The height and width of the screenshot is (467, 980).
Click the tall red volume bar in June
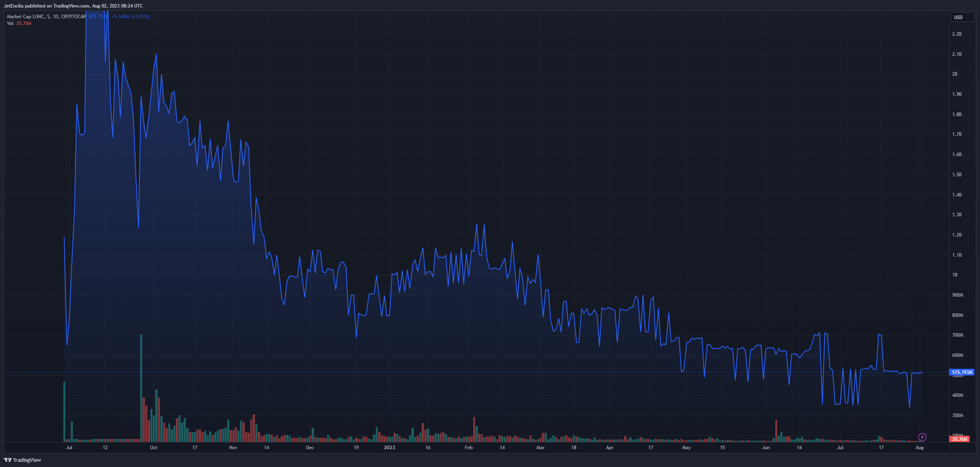[776, 431]
